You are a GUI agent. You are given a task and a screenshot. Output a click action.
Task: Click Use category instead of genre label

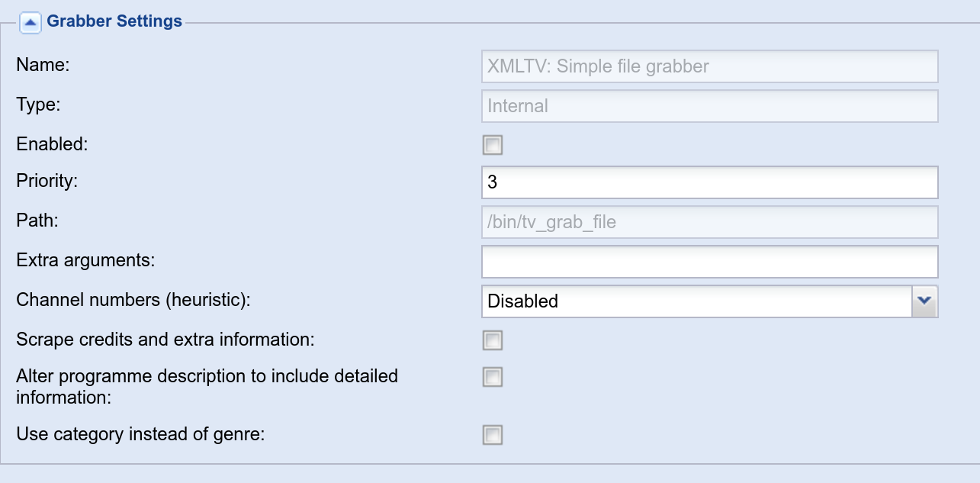click(x=140, y=435)
